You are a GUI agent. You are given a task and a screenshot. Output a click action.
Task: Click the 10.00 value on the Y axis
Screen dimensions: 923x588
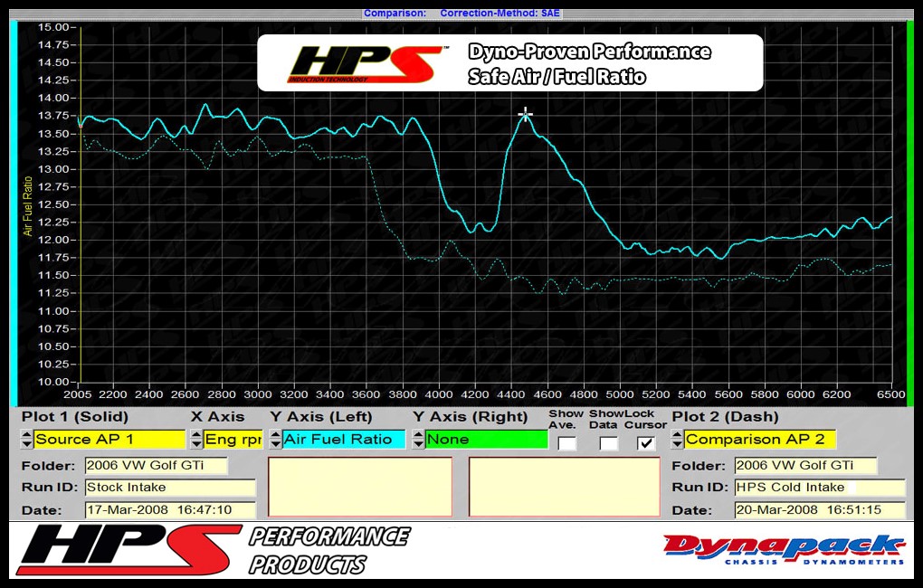click(53, 382)
